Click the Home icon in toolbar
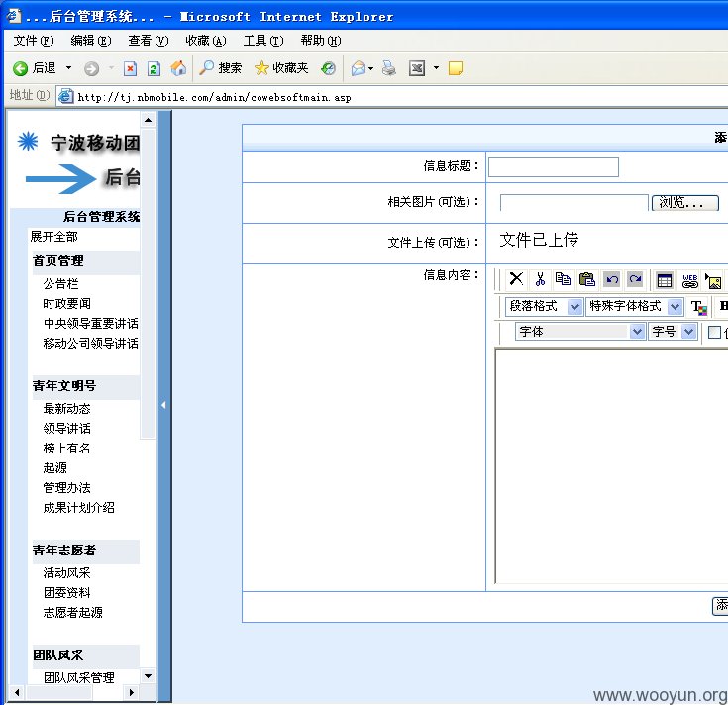 click(178, 68)
